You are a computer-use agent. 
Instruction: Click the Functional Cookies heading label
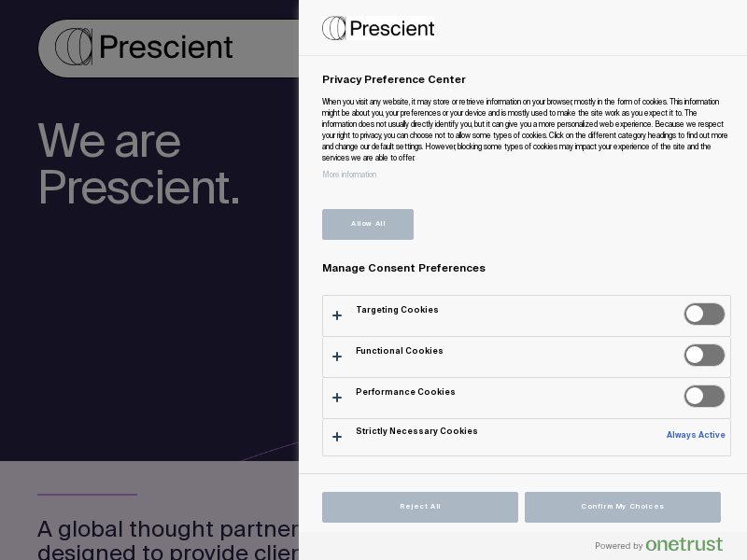click(400, 351)
